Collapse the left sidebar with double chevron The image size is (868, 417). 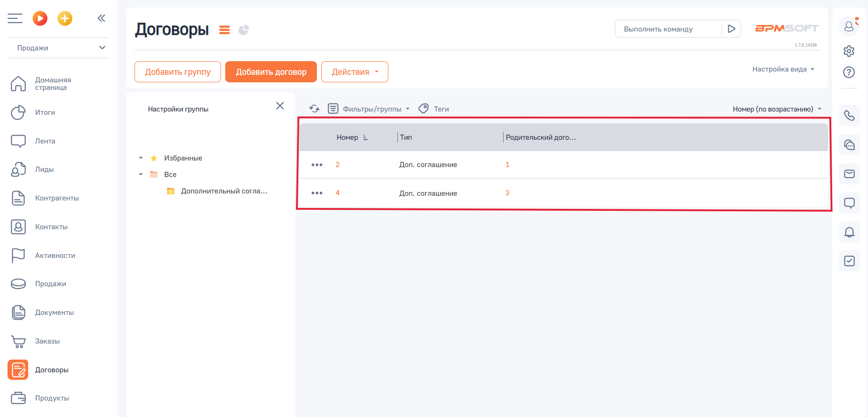pyautogui.click(x=101, y=18)
